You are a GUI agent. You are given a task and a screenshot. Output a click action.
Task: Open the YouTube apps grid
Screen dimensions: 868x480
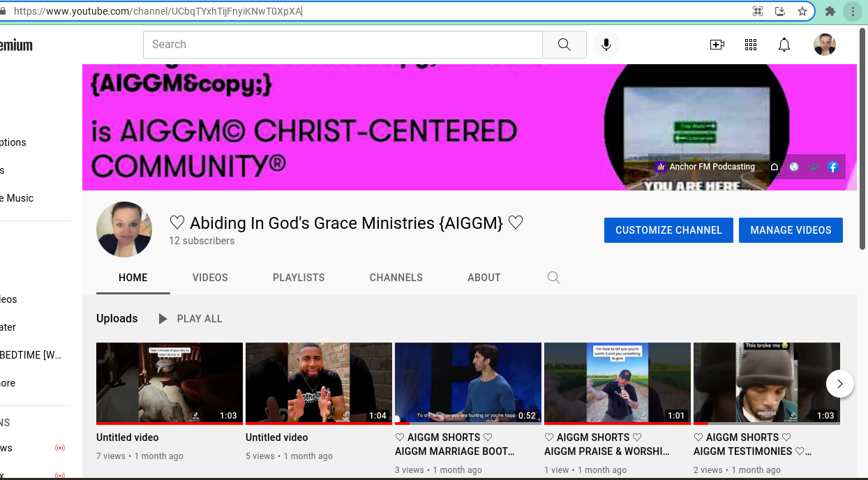click(x=751, y=45)
